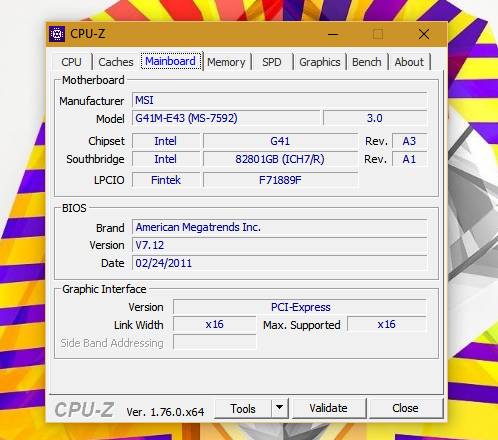Select the Link Width value x16

pyautogui.click(x=215, y=324)
